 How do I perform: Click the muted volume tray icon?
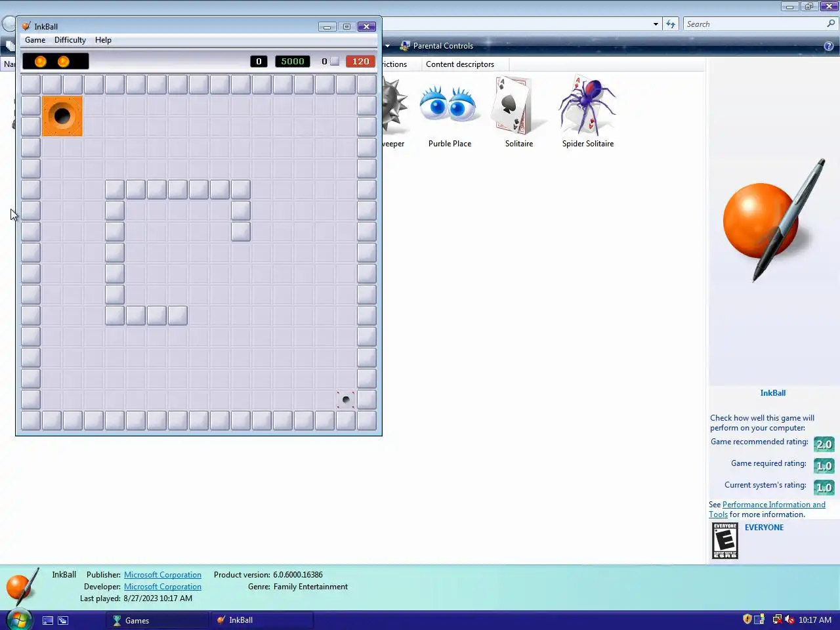point(789,619)
